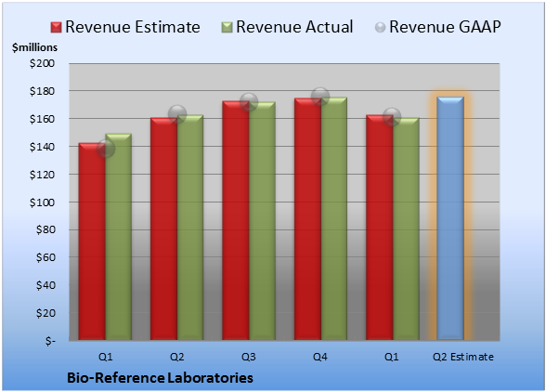The image size is (546, 392).
Task: Click the '$180' y-axis label
Action: (42, 91)
